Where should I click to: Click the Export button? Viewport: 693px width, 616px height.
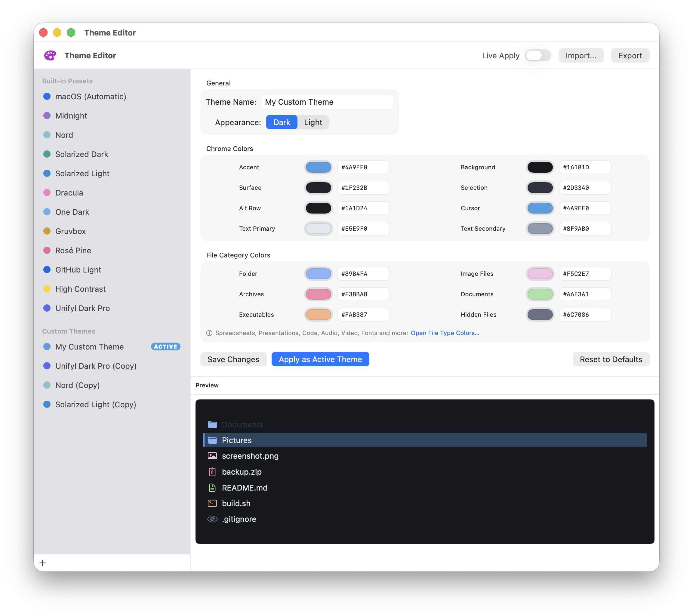(x=630, y=55)
